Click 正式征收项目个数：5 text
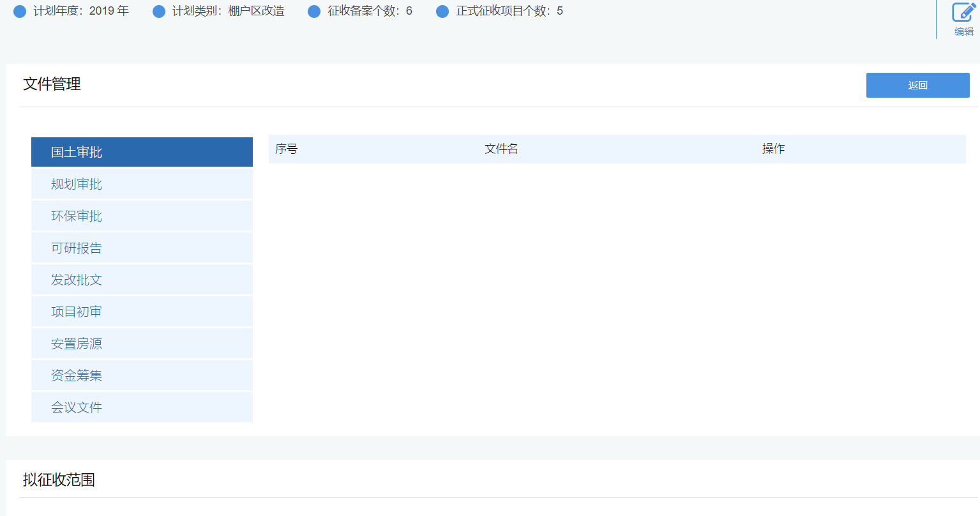 509,11
